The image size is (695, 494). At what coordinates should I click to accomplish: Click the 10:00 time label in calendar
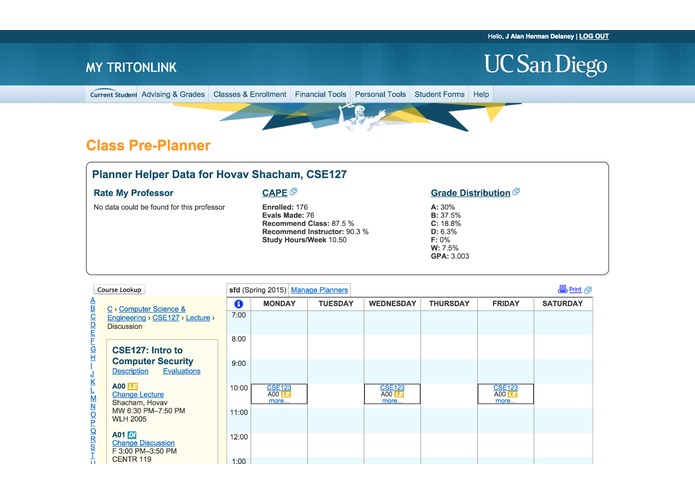[239, 388]
